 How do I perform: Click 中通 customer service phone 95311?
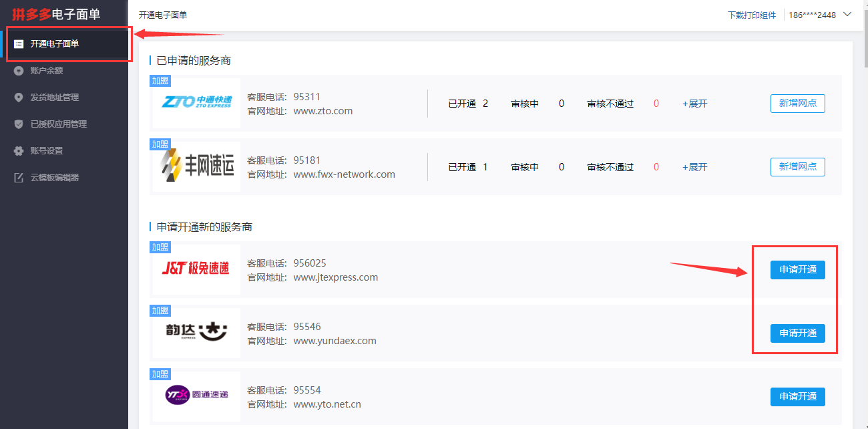307,97
